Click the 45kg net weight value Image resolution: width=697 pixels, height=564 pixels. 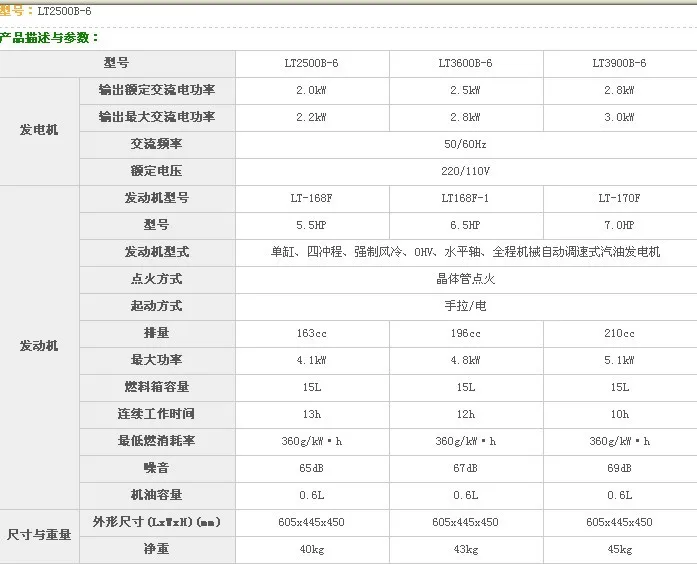pyautogui.click(x=619, y=549)
